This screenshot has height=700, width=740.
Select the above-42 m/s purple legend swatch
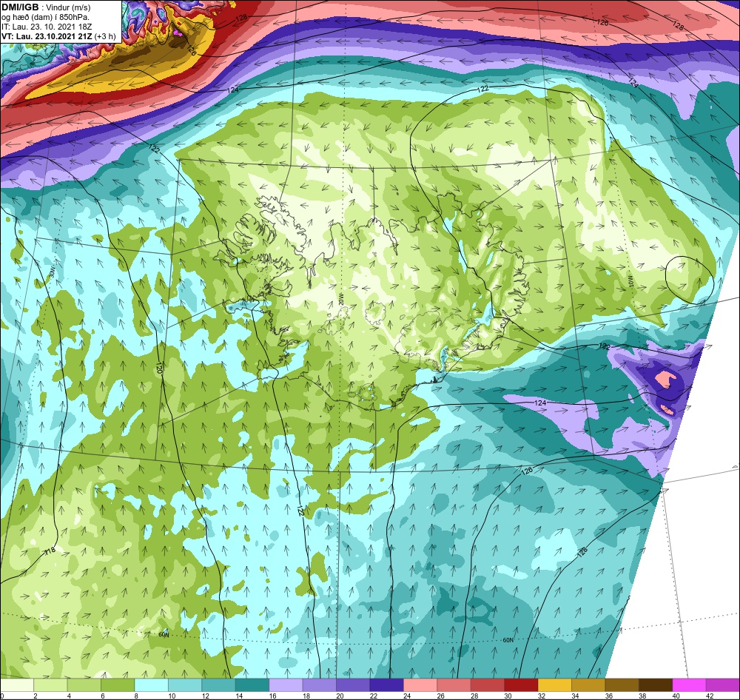click(722, 685)
